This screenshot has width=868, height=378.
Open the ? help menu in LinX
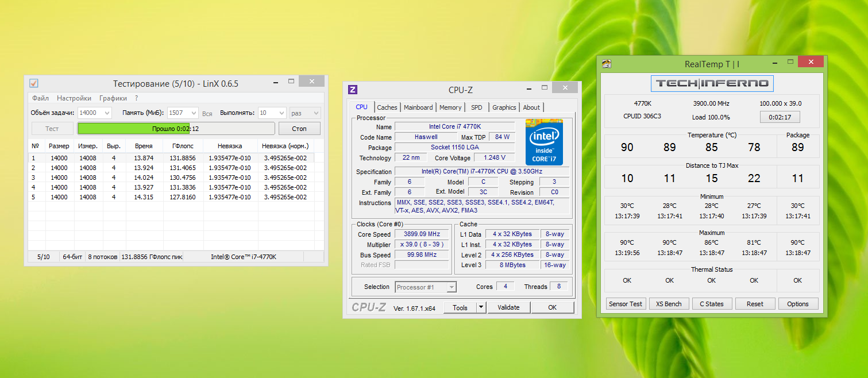[x=137, y=98]
